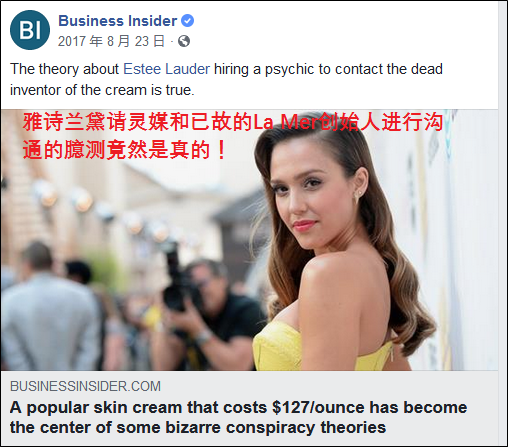The height and width of the screenshot is (447, 508).
Task: Click the post date 2017年8月23日
Action: 111,41
